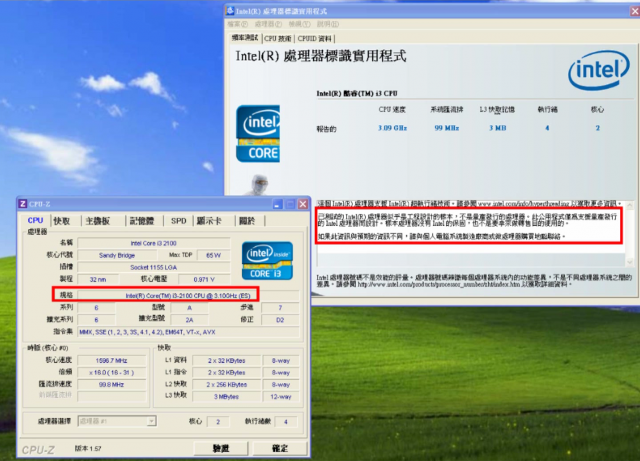
Task: Click the instructions field MMX, SSE, AVX
Action: click(x=188, y=332)
